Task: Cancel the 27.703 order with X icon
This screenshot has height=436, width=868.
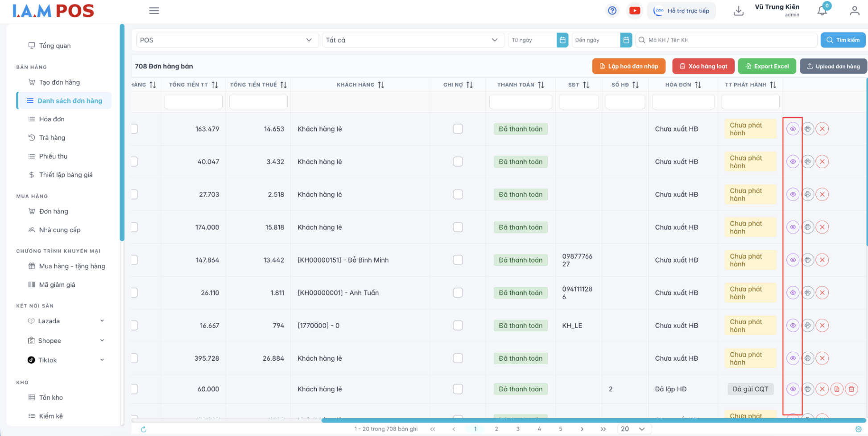Action: (822, 194)
